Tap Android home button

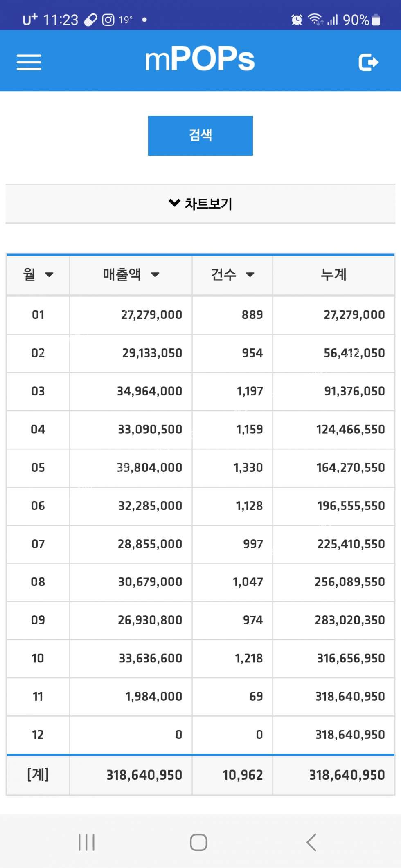click(x=198, y=842)
